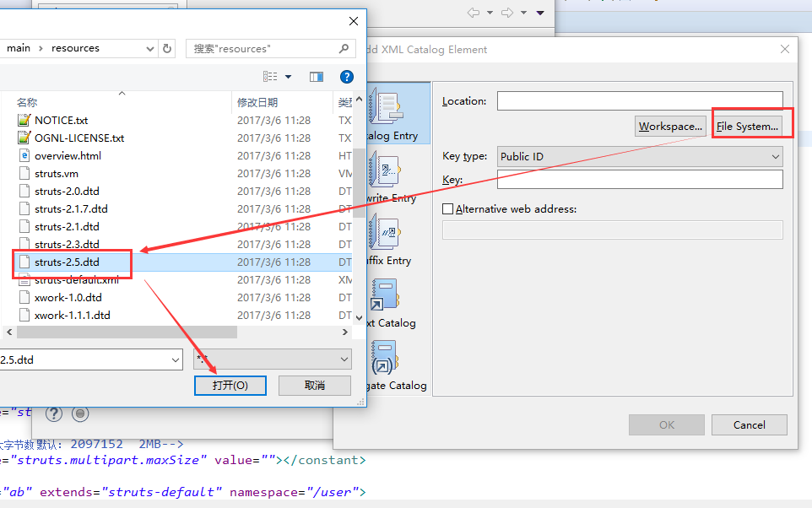Click the horizontal scrollbar left arrow
The width and height of the screenshot is (812, 508).
(x=9, y=332)
